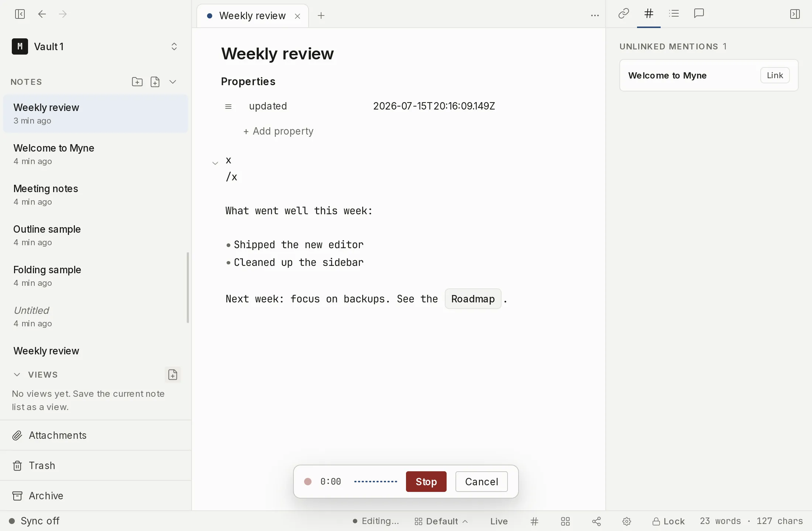Open the Trash

pos(96,465)
